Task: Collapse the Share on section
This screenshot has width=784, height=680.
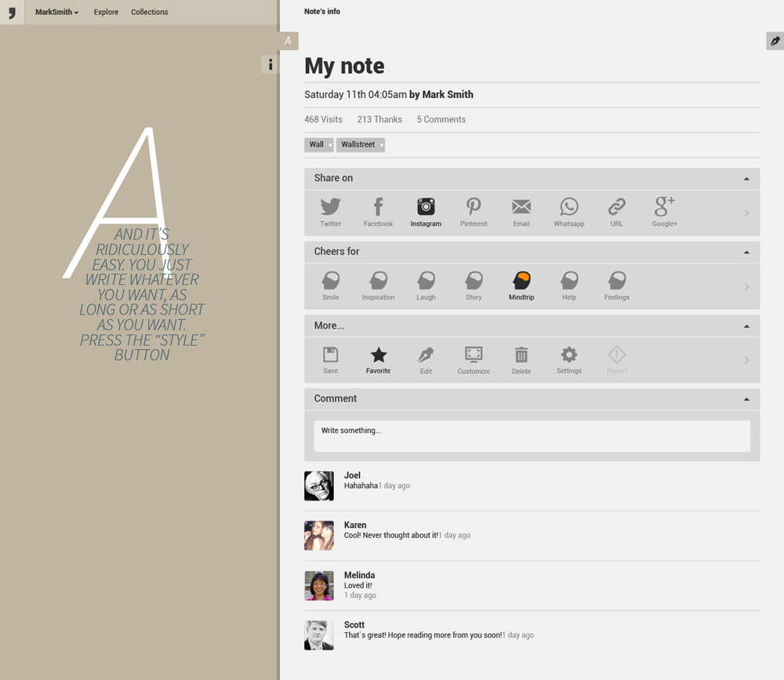Action: (x=746, y=179)
